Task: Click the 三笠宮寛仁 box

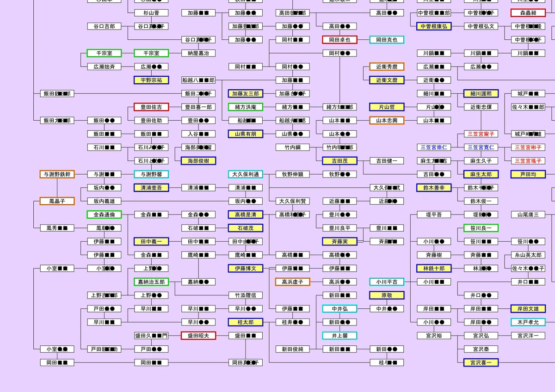Action: pyautogui.click(x=481, y=147)
